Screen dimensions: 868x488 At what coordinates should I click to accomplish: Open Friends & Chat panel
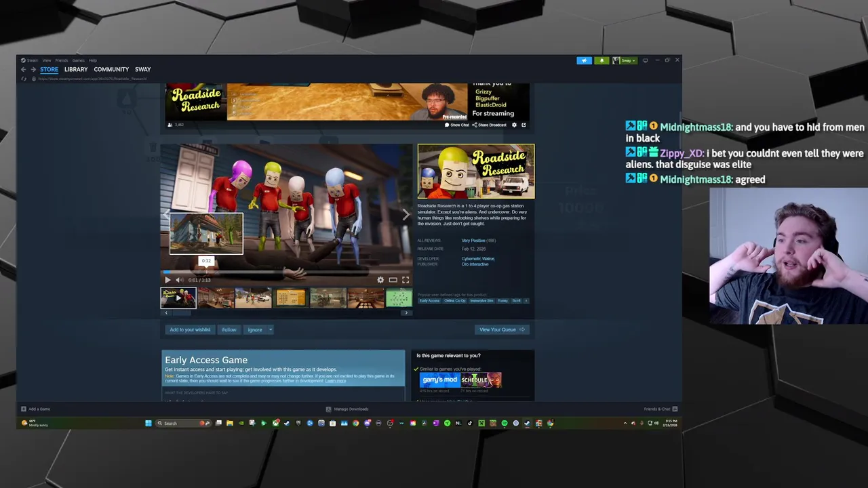pyautogui.click(x=660, y=409)
